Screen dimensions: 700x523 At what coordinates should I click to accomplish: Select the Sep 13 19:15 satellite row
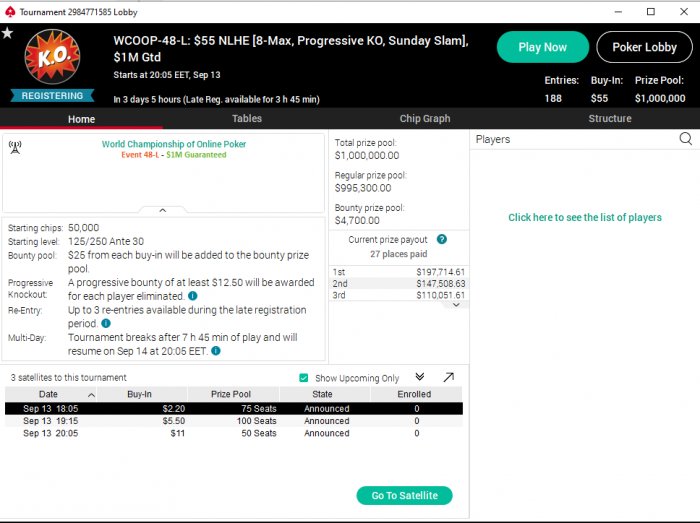pos(234,421)
